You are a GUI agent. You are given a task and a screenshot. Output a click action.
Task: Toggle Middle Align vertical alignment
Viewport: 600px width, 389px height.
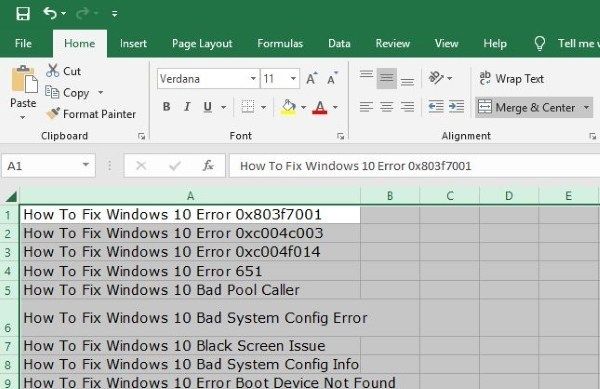(x=386, y=78)
